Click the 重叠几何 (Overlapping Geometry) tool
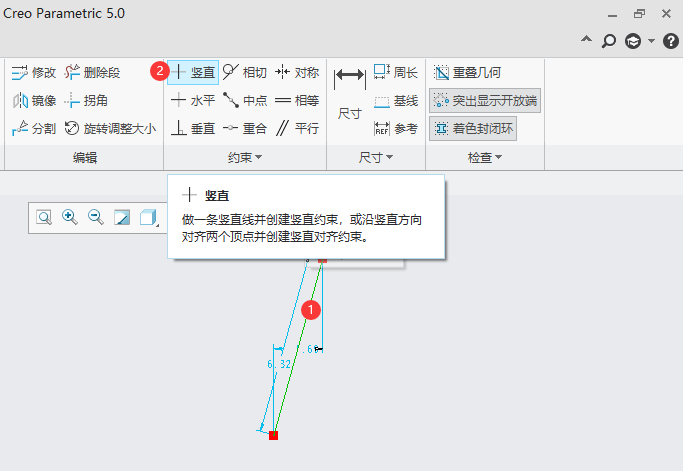The image size is (683, 471). (x=467, y=72)
